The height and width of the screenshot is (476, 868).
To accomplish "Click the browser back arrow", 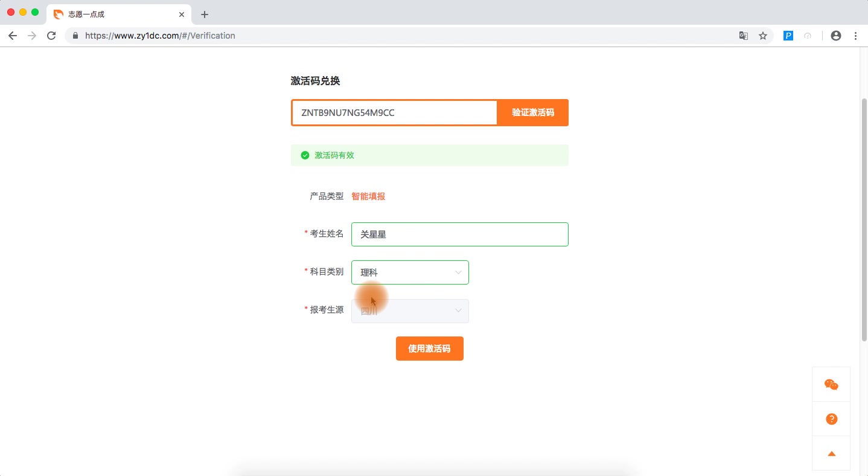I will 13,36.
